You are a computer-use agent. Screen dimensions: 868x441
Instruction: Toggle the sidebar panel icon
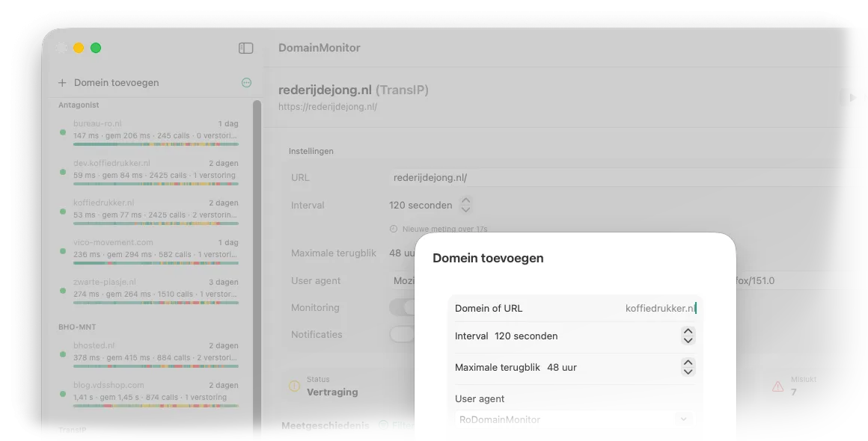tap(245, 48)
